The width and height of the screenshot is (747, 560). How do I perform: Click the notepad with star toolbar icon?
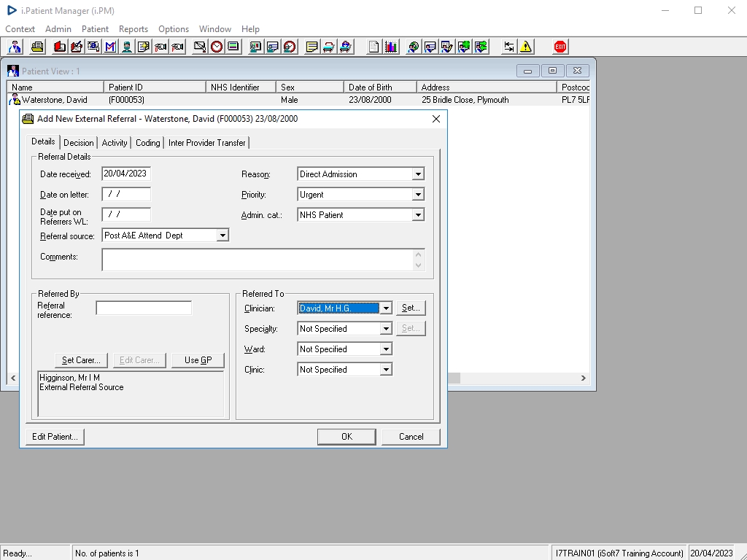coord(144,47)
